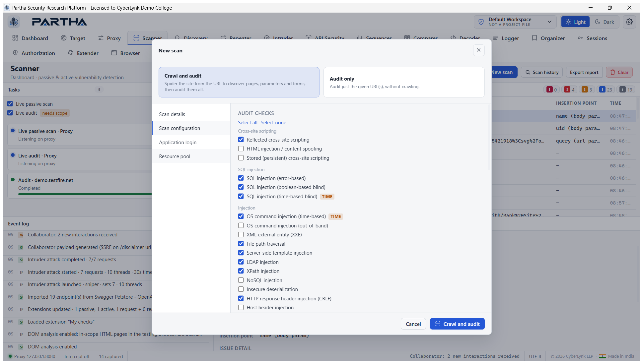Enable Host header injection check

[x=241, y=307]
